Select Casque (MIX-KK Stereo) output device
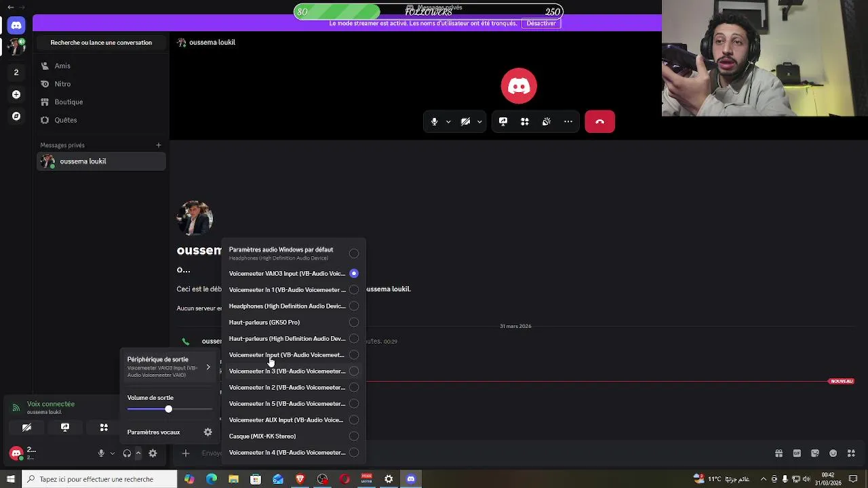 294,436
